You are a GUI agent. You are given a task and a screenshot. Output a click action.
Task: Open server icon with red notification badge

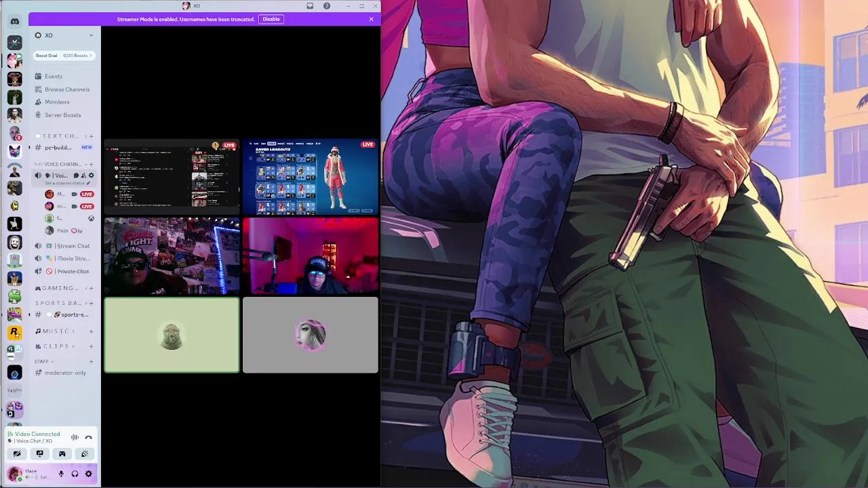coord(14,133)
